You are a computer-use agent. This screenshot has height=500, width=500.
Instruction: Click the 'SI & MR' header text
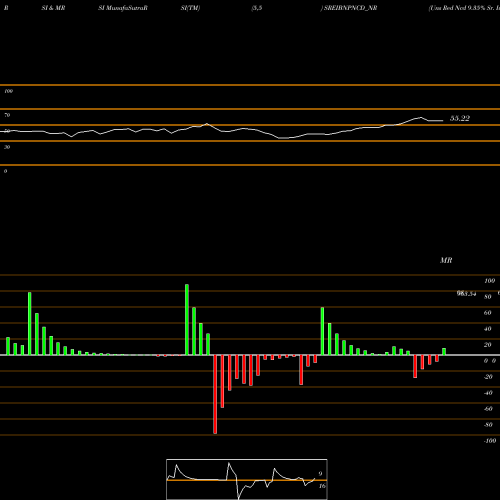tap(53, 8)
